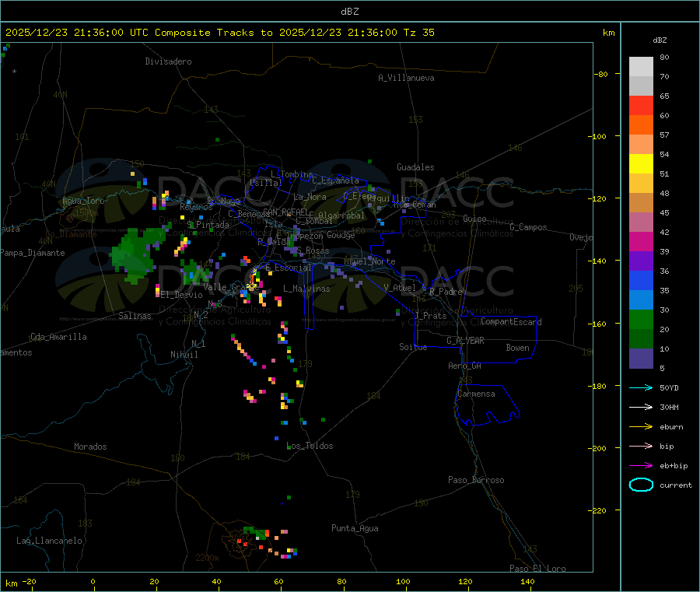Click the Lag.Llancanelo place label

49,541
